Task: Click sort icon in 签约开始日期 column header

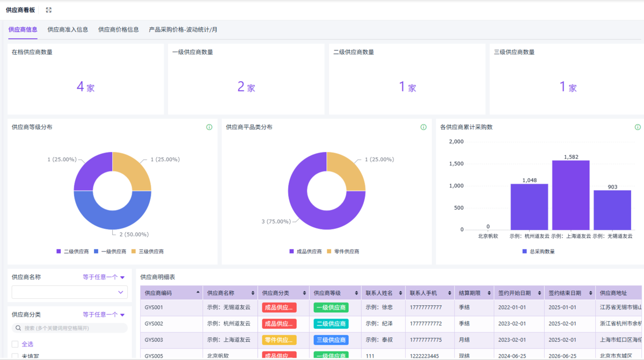Action: 538,293
